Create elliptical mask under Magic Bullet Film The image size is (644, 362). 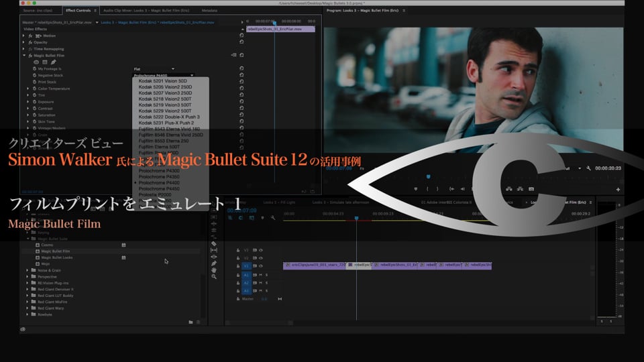(36, 62)
